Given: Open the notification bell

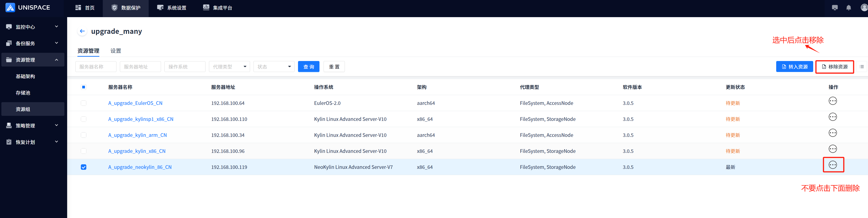Looking at the screenshot, I should click(x=848, y=8).
